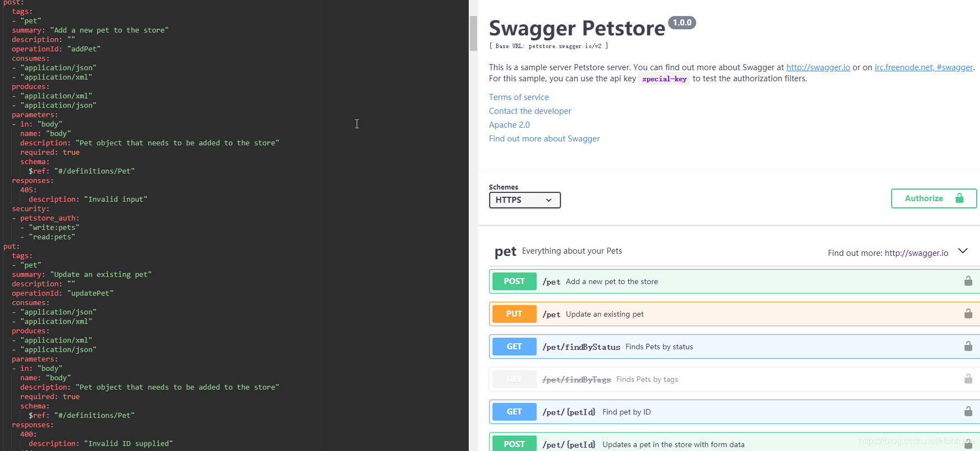Click the blue GET badge for findByStatus

[x=514, y=347]
